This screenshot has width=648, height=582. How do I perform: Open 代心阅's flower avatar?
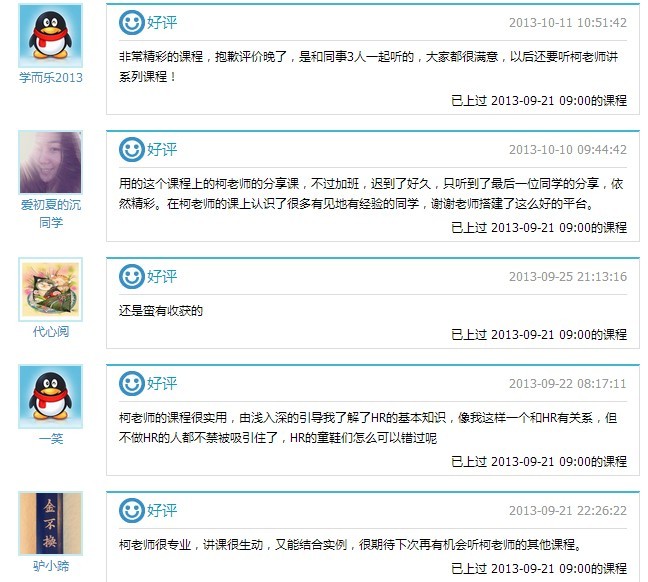tap(50, 289)
